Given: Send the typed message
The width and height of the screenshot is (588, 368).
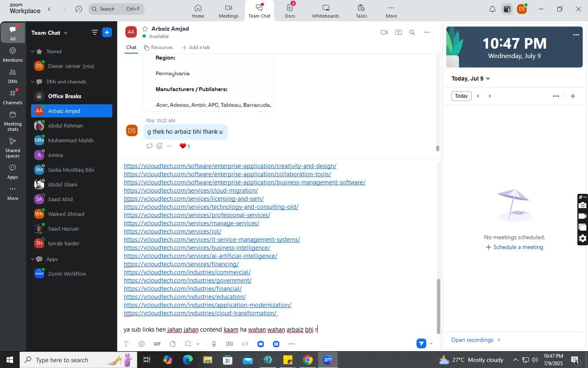Looking at the screenshot, I should [421, 343].
